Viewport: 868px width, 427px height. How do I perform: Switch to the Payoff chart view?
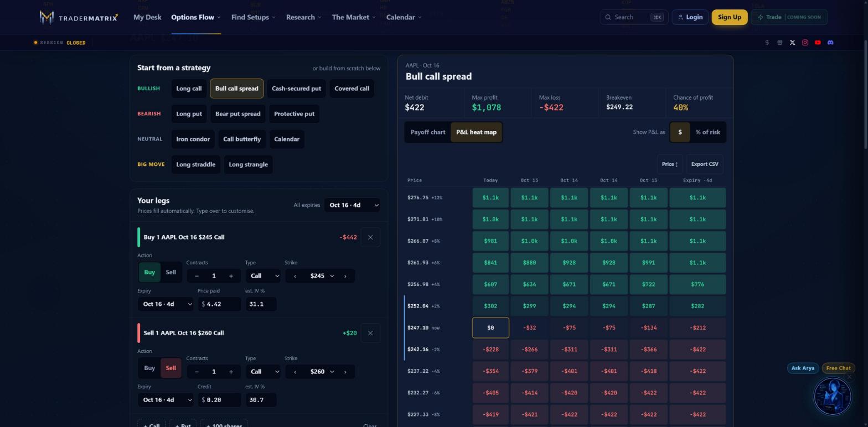point(428,132)
